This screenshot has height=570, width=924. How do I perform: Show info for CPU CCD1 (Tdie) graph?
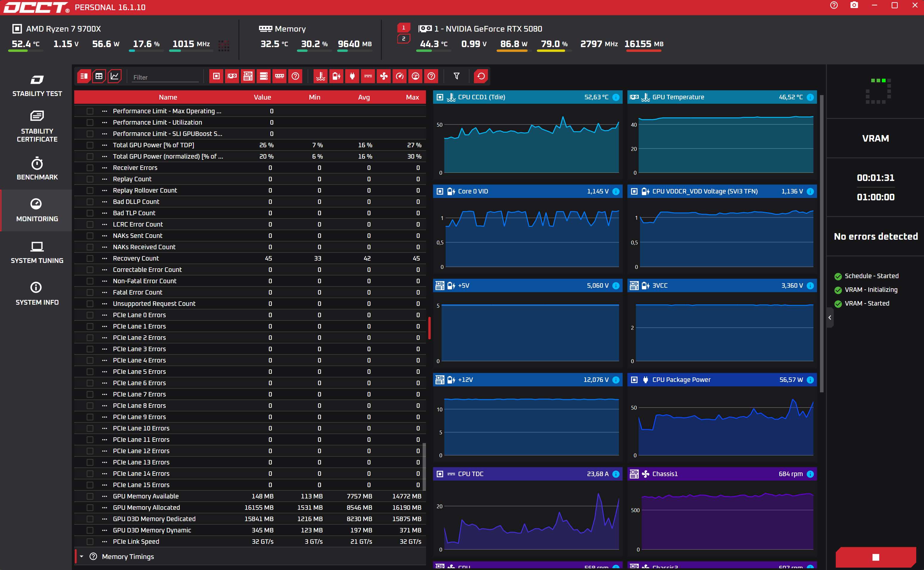tap(616, 97)
